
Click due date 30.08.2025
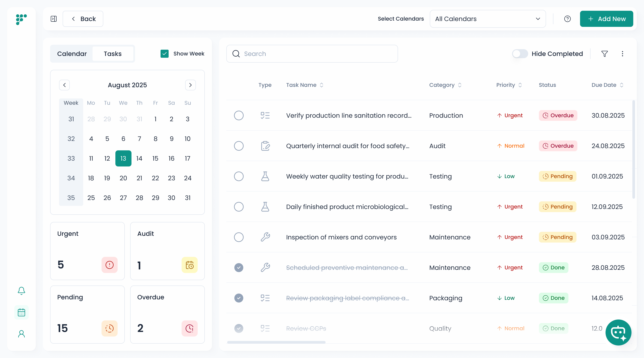[x=608, y=115]
